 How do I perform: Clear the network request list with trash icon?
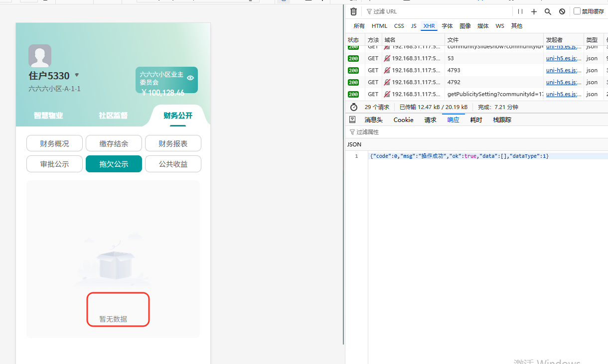click(353, 11)
